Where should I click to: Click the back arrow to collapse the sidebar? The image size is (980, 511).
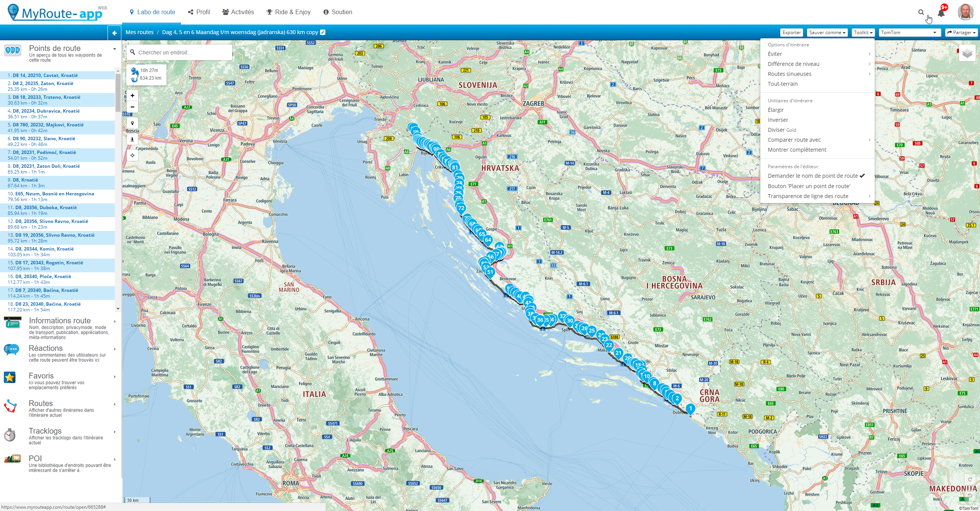tap(114, 33)
